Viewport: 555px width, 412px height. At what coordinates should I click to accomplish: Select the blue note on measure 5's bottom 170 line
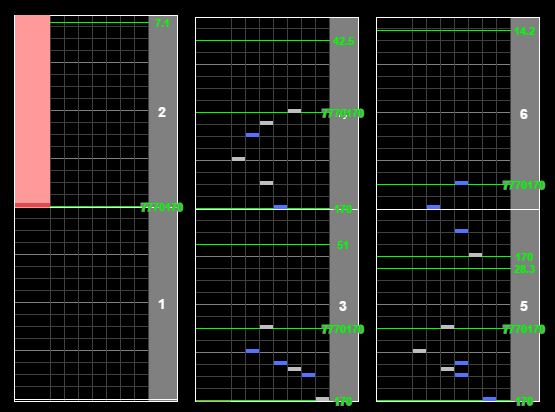coord(490,399)
